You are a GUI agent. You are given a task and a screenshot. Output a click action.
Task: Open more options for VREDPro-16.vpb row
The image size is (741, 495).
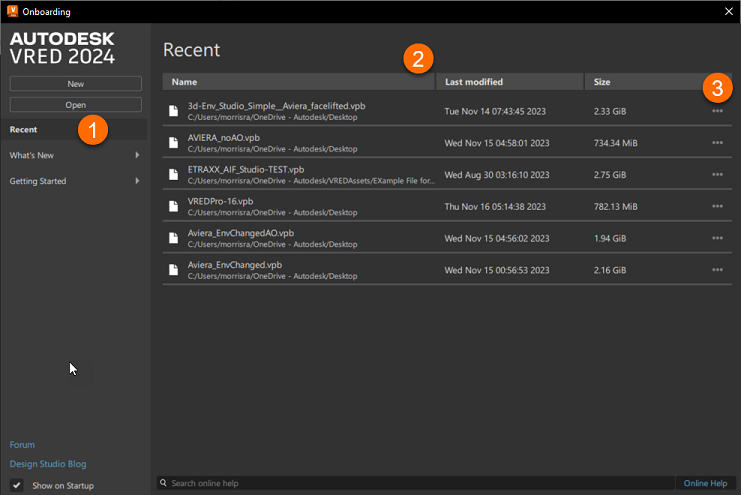[717, 206]
